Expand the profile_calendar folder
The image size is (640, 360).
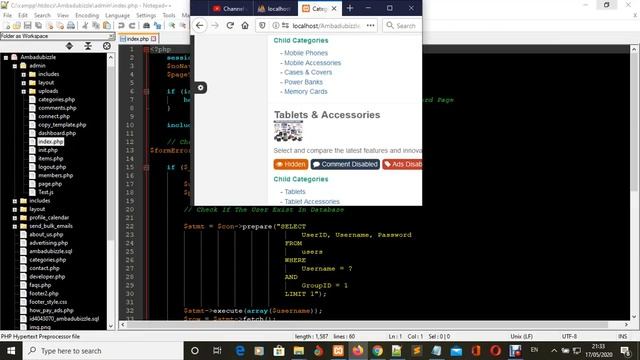click(x=15, y=218)
